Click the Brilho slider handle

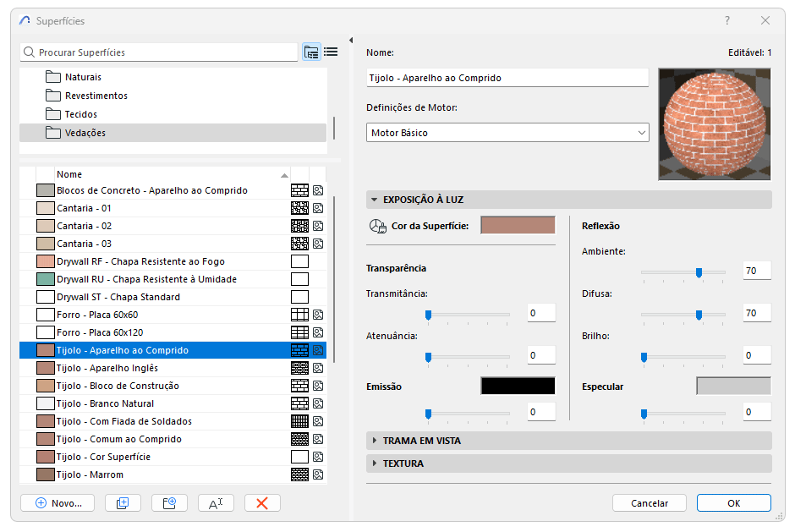[644, 358]
